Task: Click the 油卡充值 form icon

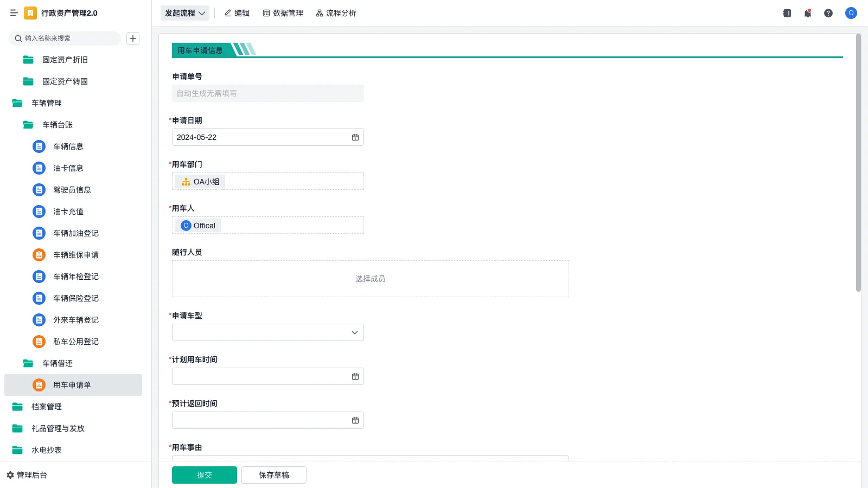Action: click(x=39, y=211)
